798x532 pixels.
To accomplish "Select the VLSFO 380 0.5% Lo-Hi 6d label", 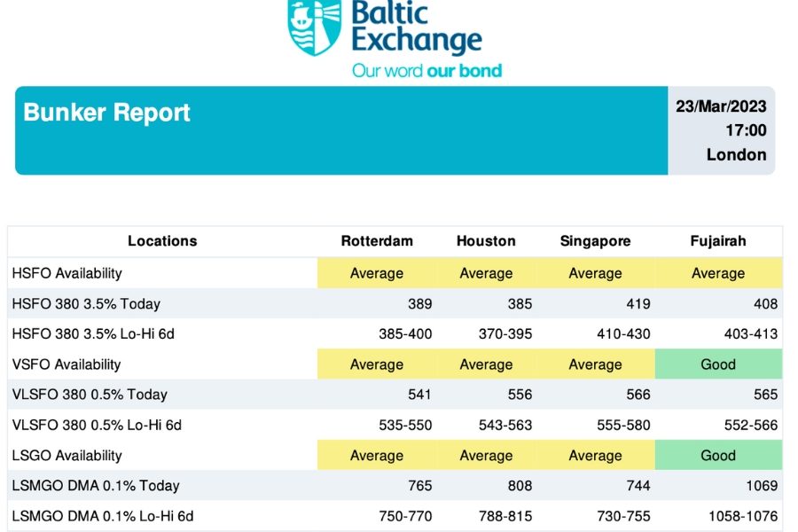I will [x=97, y=425].
